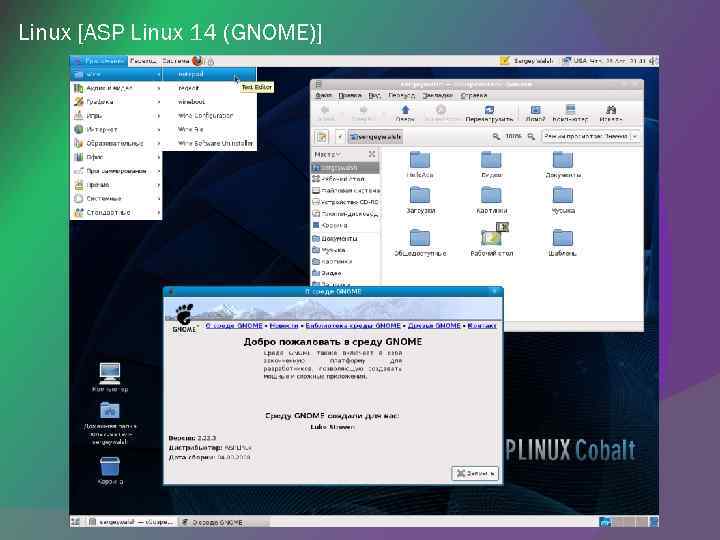Click the Forward button in file manager
This screenshot has height=540, width=720.
[x=363, y=113]
